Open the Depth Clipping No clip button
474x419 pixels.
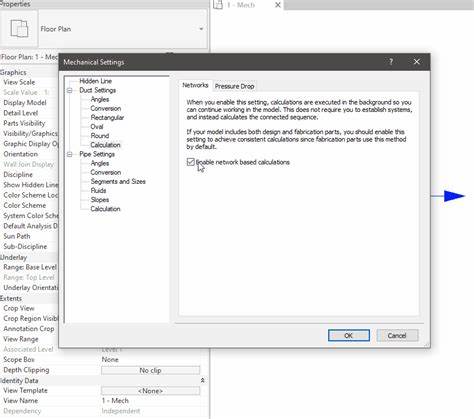150,370
